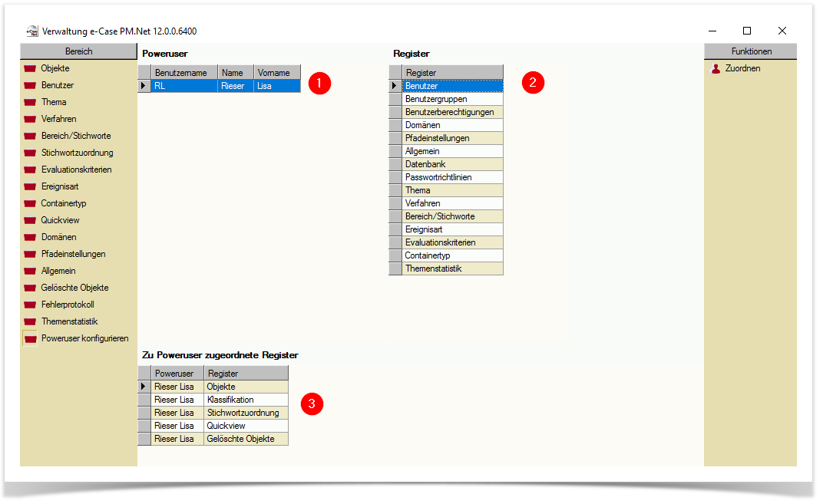This screenshot has width=823, height=504.
Task: Select Pfadeinstellungen in Register list
Action: [452, 138]
